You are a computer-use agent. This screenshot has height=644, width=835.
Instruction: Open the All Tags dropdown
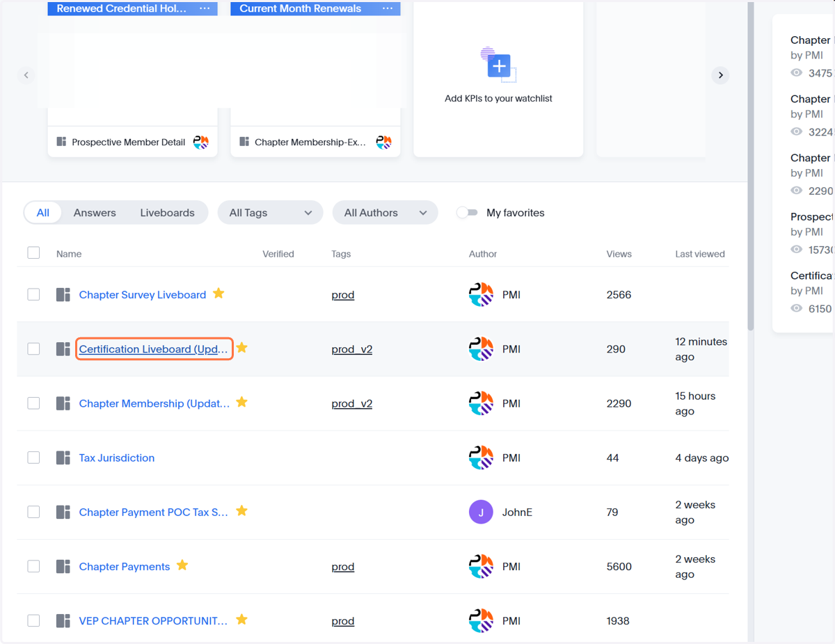[271, 213]
